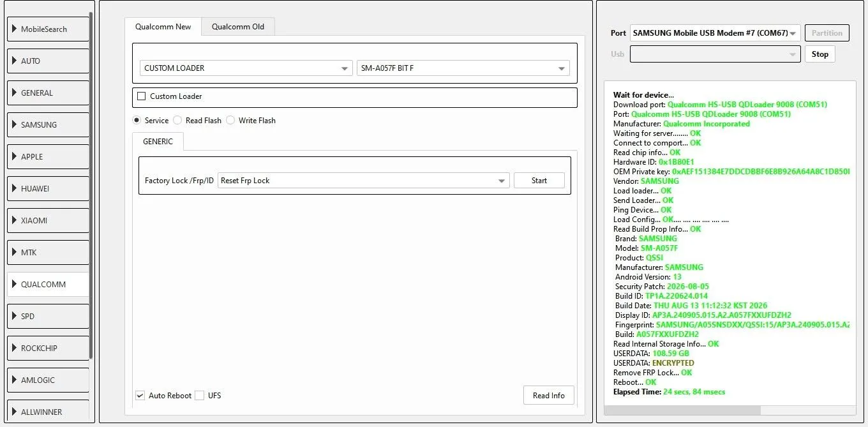Enable the Custom Loader checkbox
Viewport: 868px width, 427px height.
142,96
